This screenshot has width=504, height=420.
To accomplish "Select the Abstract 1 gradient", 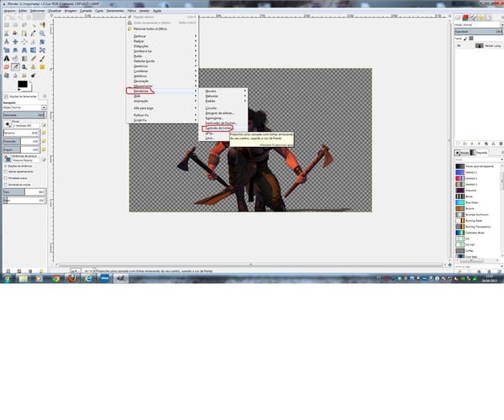I will coord(477,172).
